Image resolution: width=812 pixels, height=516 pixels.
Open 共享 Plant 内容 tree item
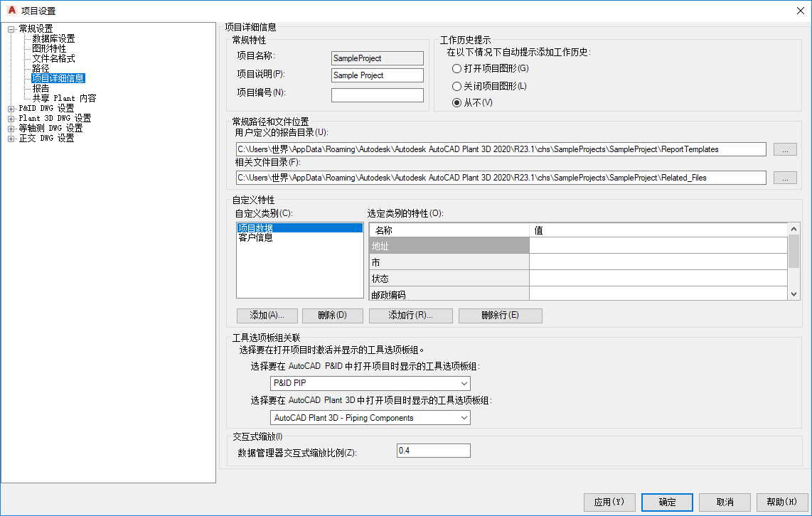click(x=64, y=98)
